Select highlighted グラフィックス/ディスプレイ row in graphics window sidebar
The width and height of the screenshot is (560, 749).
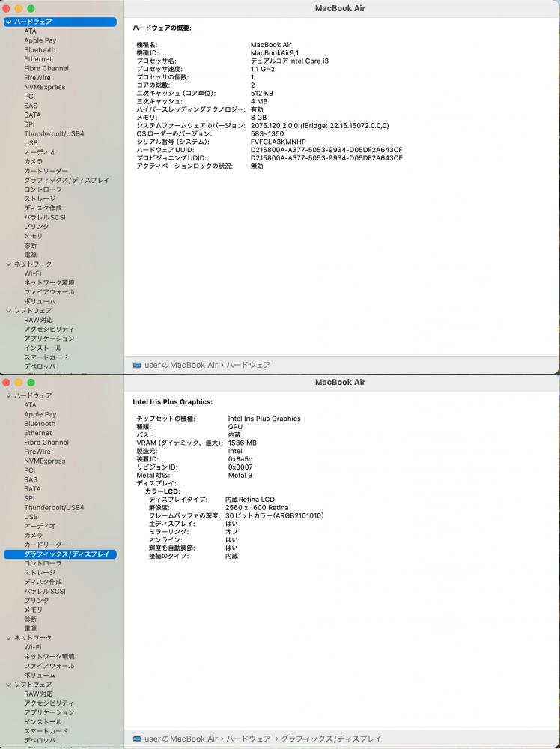[60, 554]
